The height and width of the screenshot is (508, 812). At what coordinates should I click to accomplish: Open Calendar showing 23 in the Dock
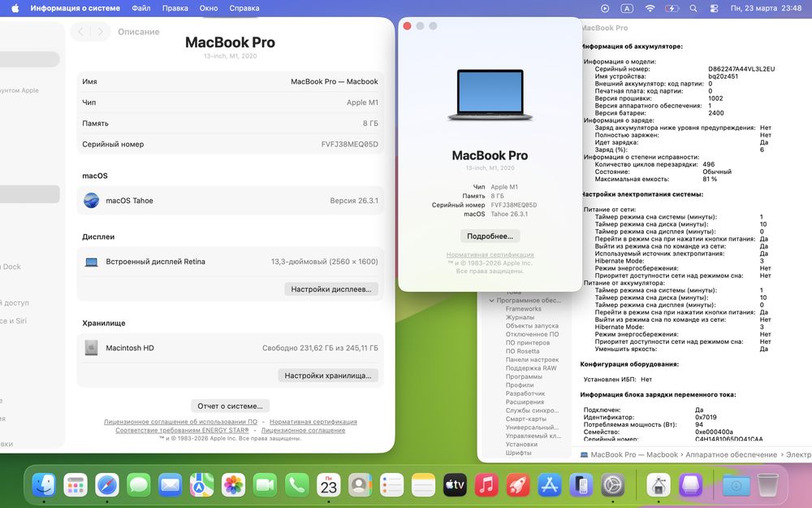[328, 485]
